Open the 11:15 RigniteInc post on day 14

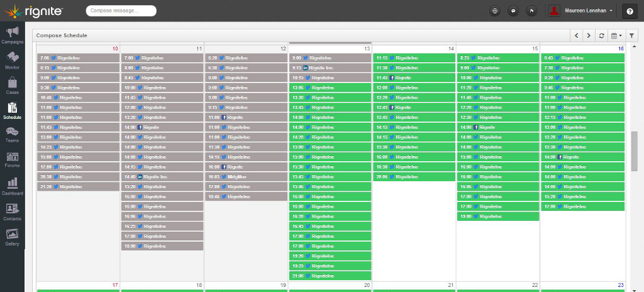[414, 58]
